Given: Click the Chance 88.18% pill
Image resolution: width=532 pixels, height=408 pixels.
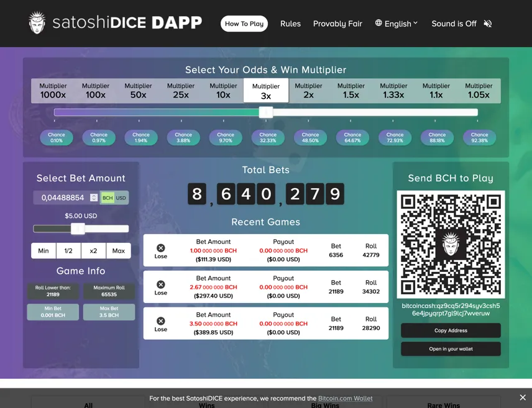Looking at the screenshot, I should coord(437,137).
